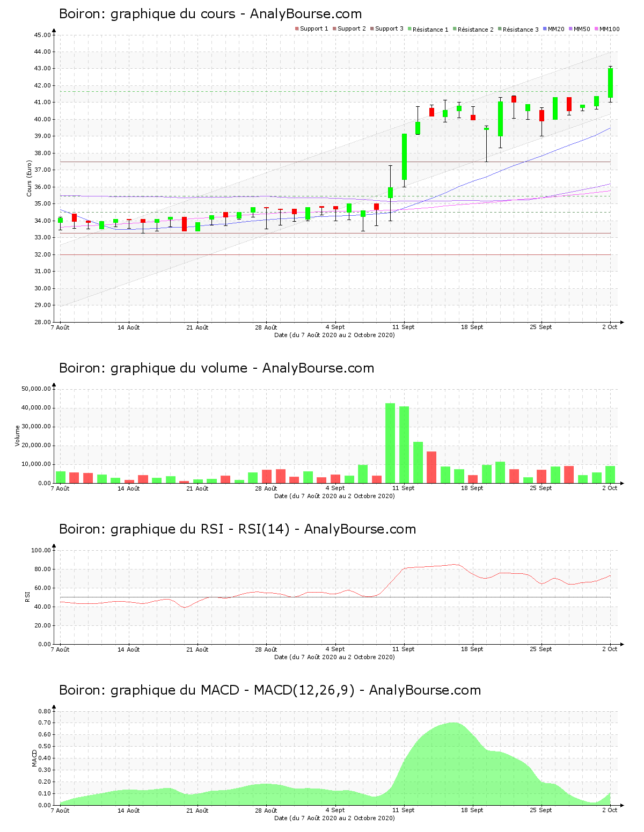
Task: Click the '0.40' value on MACD axis
Action: click(45, 758)
